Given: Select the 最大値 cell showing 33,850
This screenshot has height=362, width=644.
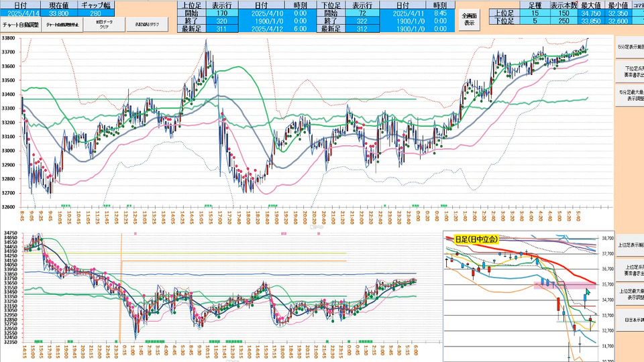Looking at the screenshot, I should (x=590, y=21).
